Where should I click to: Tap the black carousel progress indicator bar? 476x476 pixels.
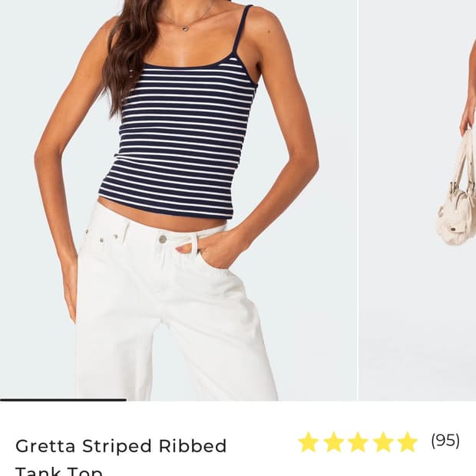coord(63,400)
